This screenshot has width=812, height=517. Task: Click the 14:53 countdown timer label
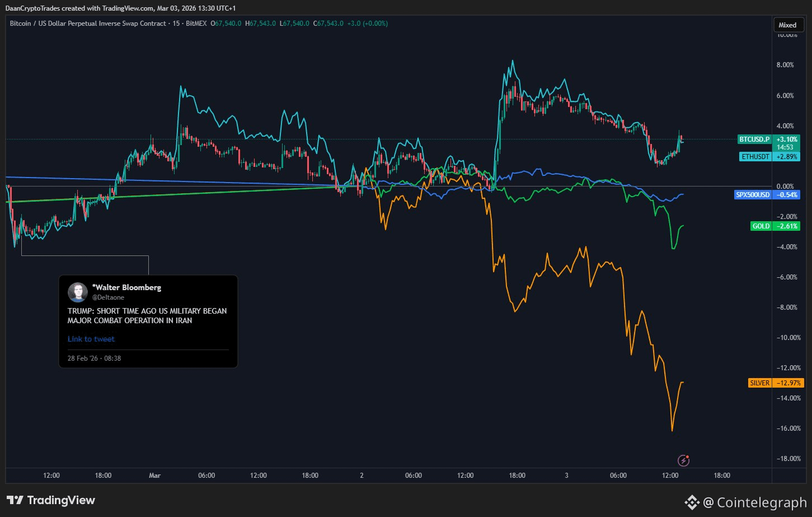coord(785,147)
